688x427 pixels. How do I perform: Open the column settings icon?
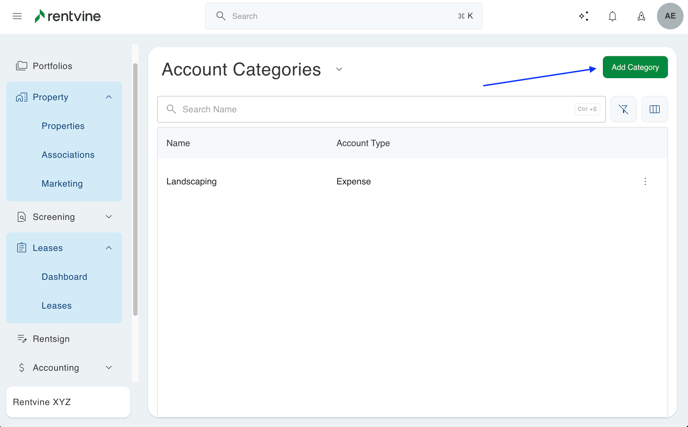click(x=655, y=109)
